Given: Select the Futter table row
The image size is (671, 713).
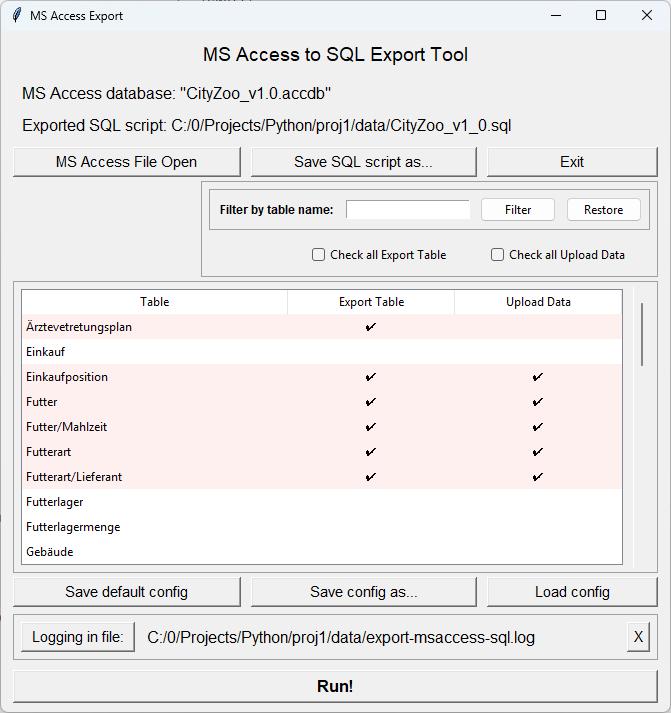Looking at the screenshot, I should click(322, 402).
